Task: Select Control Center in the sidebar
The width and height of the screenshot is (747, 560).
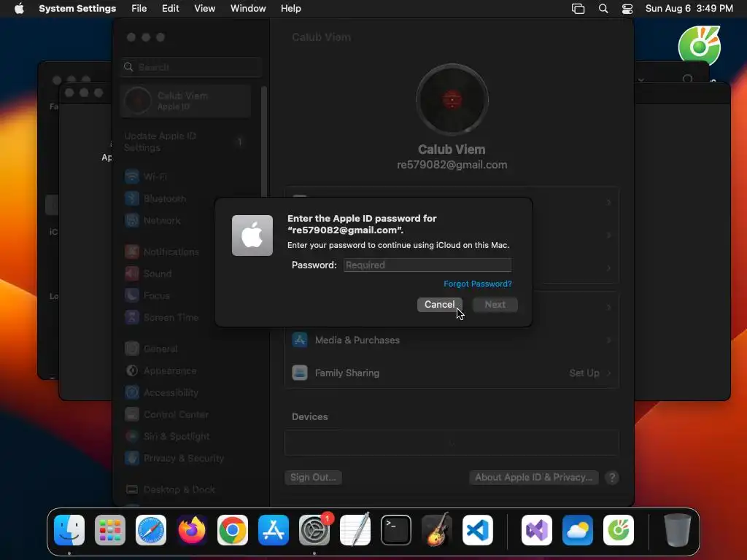Action: coord(186,415)
